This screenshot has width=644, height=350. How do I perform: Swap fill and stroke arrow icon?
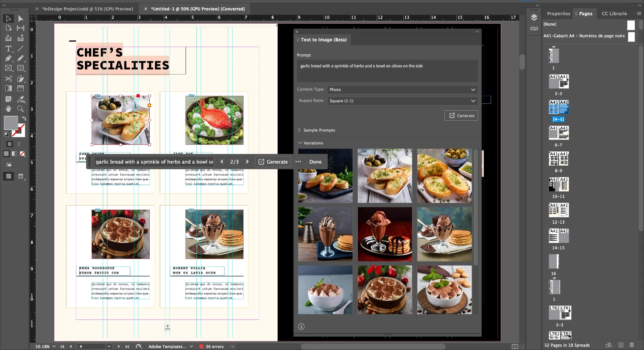point(24,118)
